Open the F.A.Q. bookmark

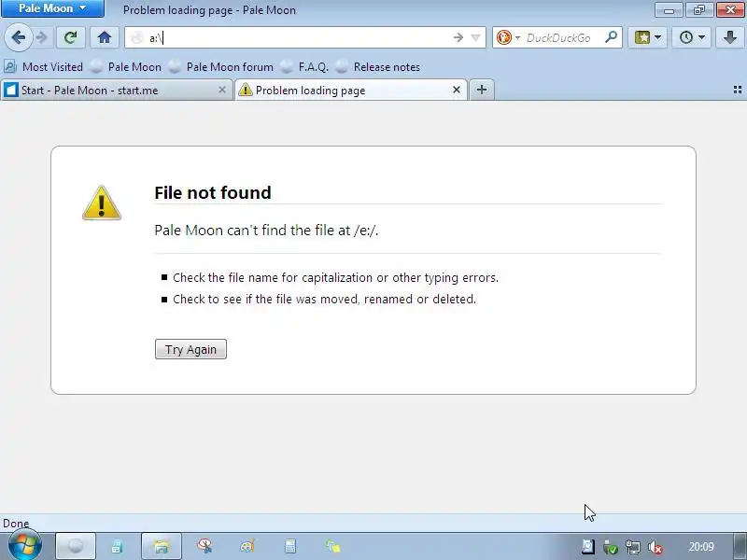(x=305, y=67)
